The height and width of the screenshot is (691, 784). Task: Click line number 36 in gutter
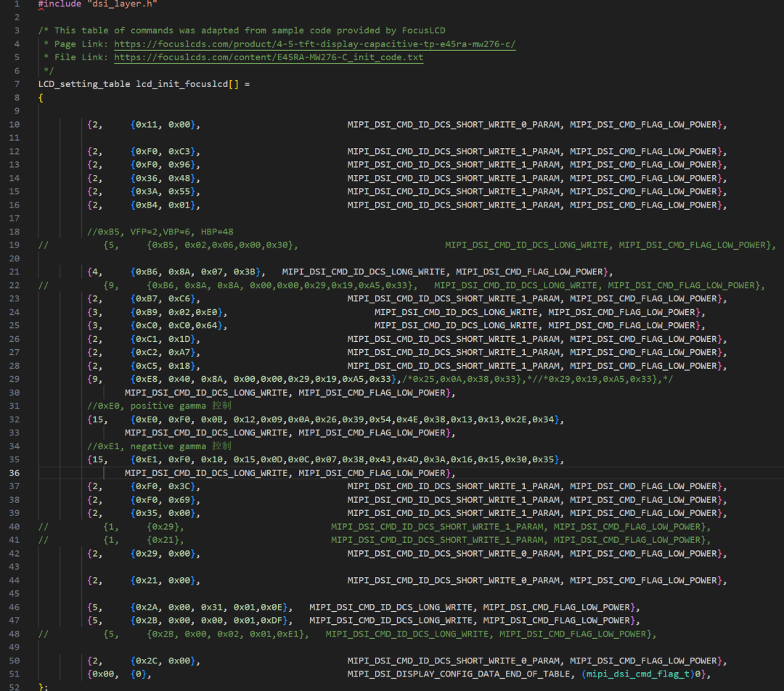click(x=15, y=473)
